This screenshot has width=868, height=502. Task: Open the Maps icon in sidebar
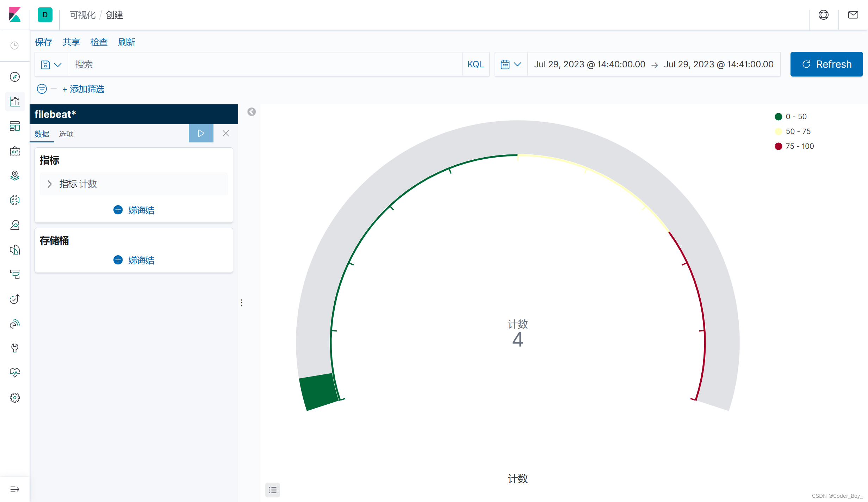click(15, 176)
